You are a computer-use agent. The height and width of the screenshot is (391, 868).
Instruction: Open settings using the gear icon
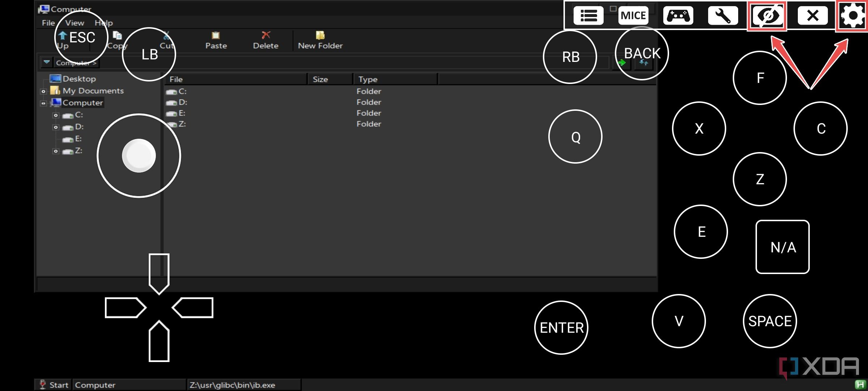tap(853, 16)
